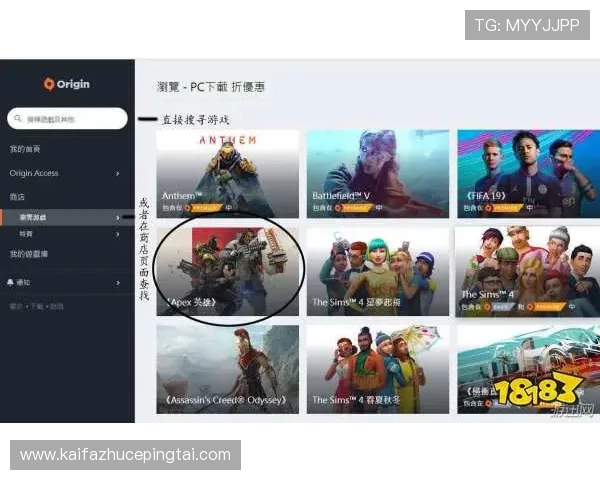Open 我的遊戲庫 game library
600x480 pixels.
[x=29, y=254]
